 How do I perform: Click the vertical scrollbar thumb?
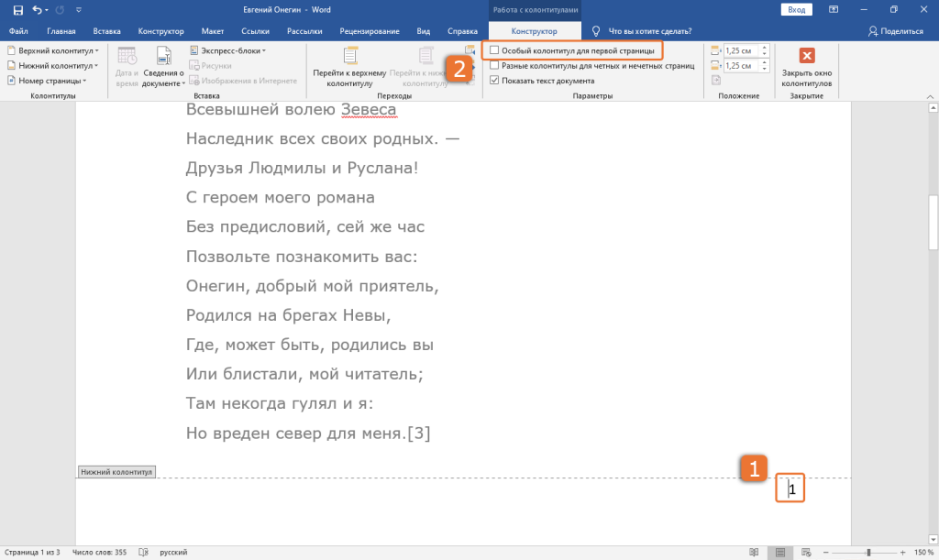click(933, 222)
